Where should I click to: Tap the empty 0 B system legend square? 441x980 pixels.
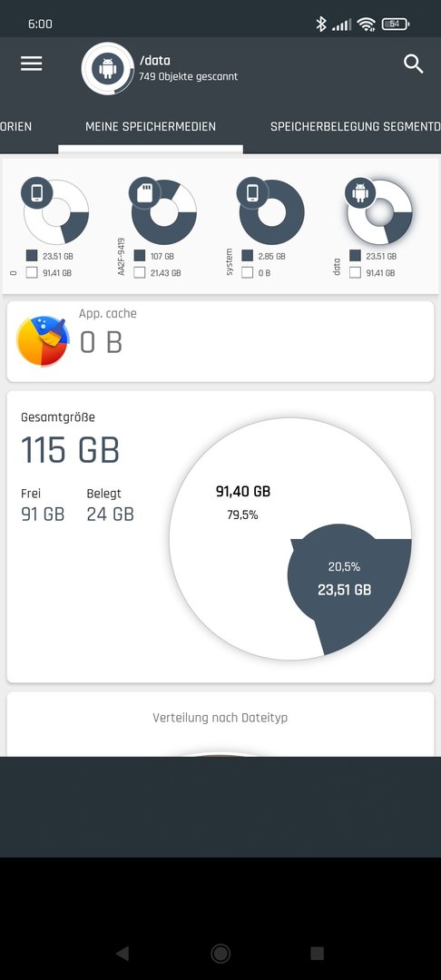tap(248, 272)
